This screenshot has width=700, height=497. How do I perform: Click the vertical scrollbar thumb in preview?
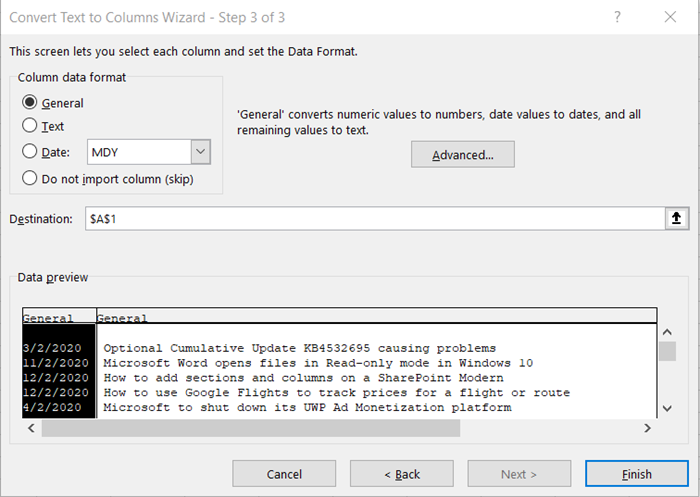[x=667, y=351]
